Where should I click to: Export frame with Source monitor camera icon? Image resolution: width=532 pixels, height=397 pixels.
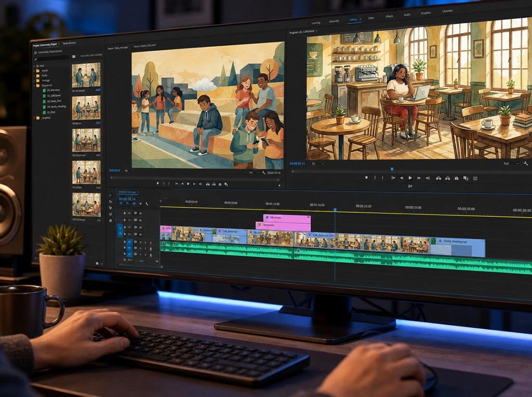(x=220, y=184)
